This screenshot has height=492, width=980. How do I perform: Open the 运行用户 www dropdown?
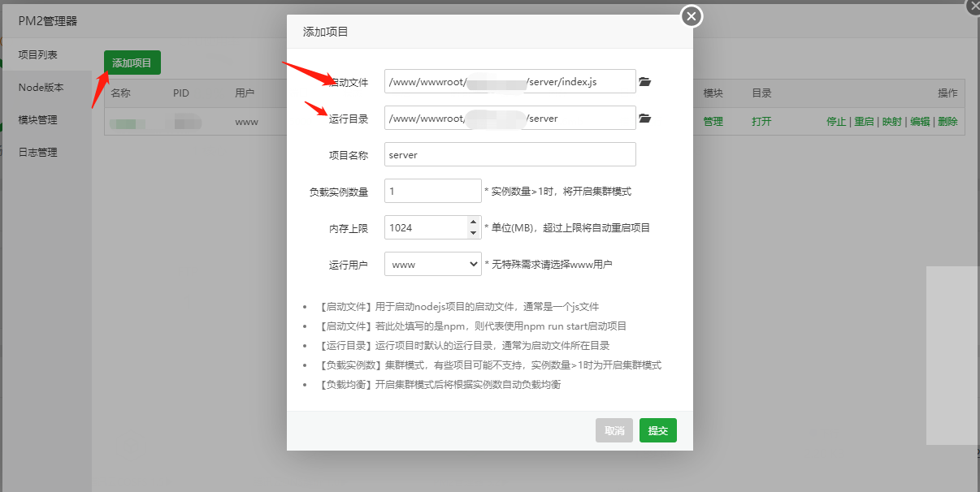click(433, 264)
